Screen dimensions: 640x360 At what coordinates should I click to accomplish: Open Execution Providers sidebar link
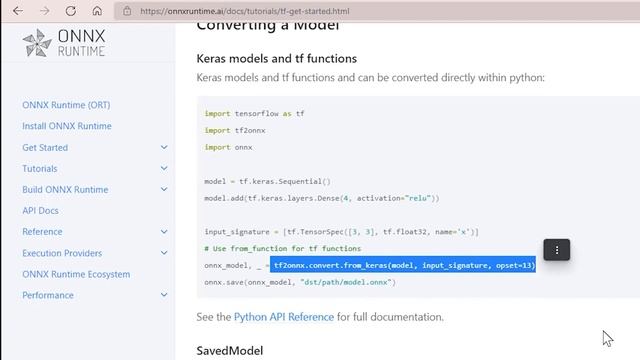tap(62, 253)
